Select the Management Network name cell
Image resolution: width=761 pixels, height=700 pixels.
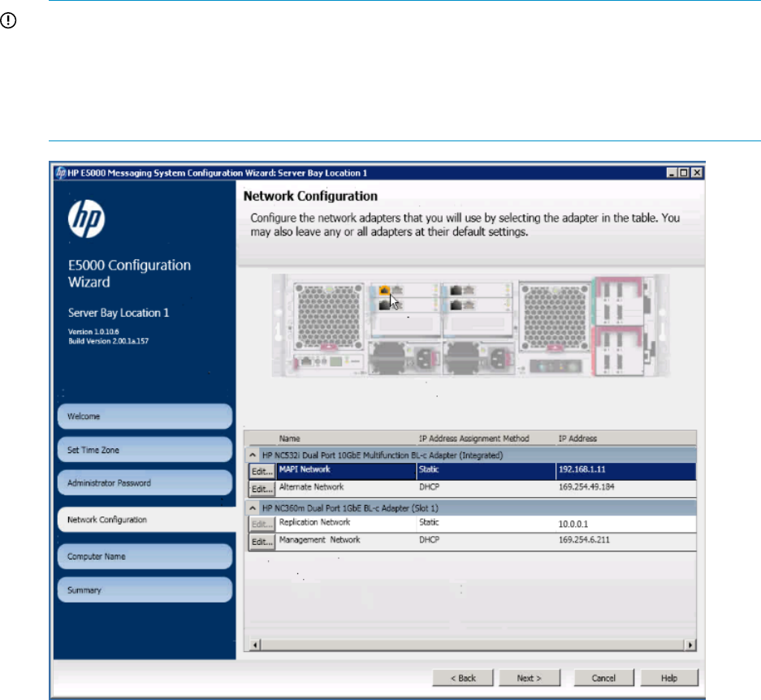point(346,542)
